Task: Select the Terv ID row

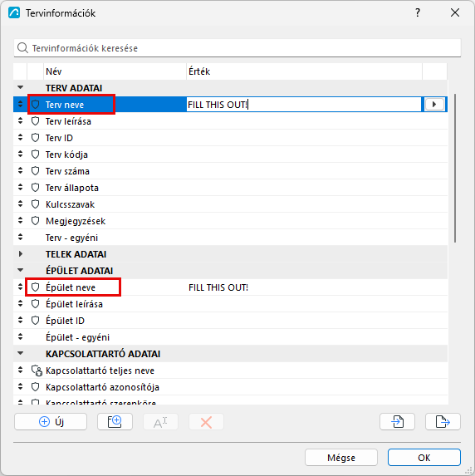Action: point(230,138)
